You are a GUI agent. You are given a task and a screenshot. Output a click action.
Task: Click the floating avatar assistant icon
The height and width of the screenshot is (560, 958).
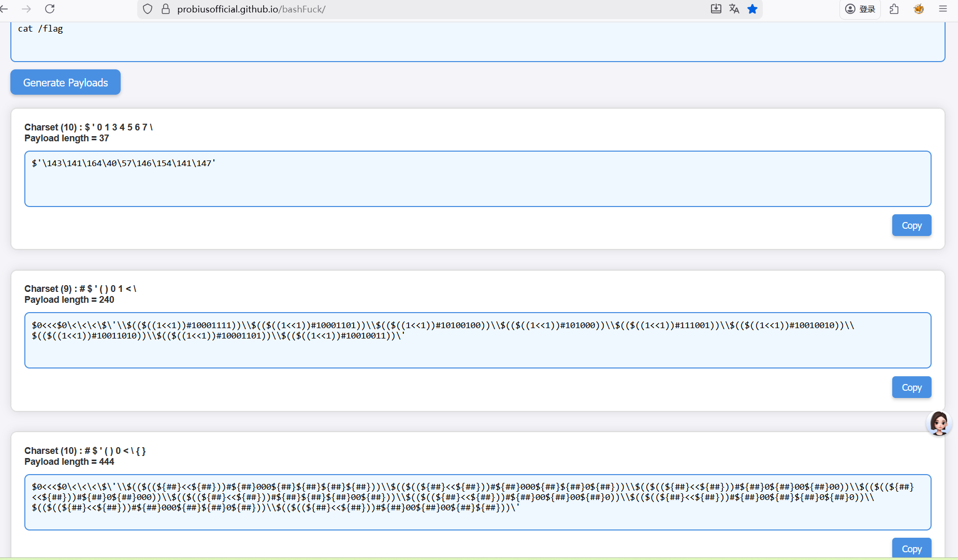(939, 423)
